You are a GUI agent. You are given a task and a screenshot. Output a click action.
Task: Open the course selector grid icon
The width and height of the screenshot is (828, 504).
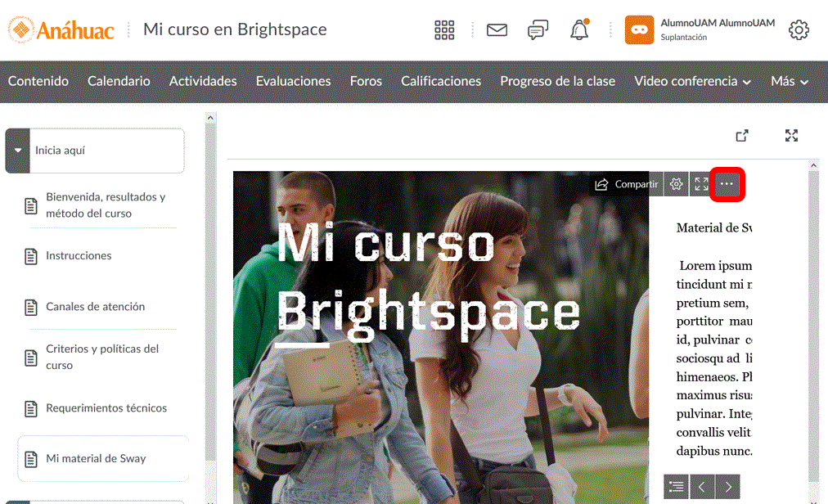[x=444, y=30]
